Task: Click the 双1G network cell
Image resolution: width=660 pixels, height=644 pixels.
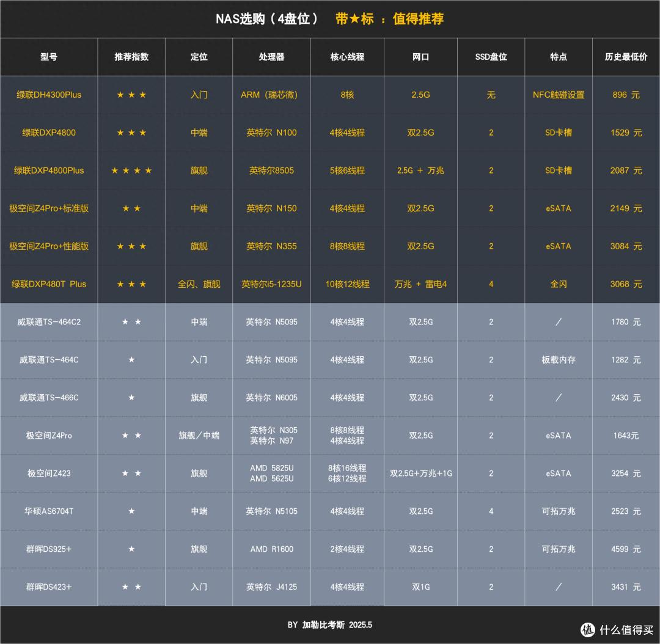Action: (x=420, y=587)
